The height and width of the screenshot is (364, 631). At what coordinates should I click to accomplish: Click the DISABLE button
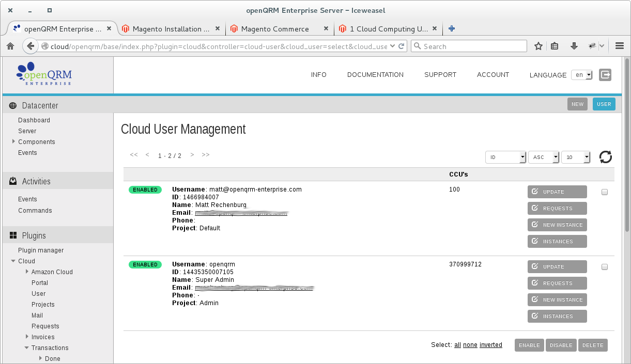[561, 345]
